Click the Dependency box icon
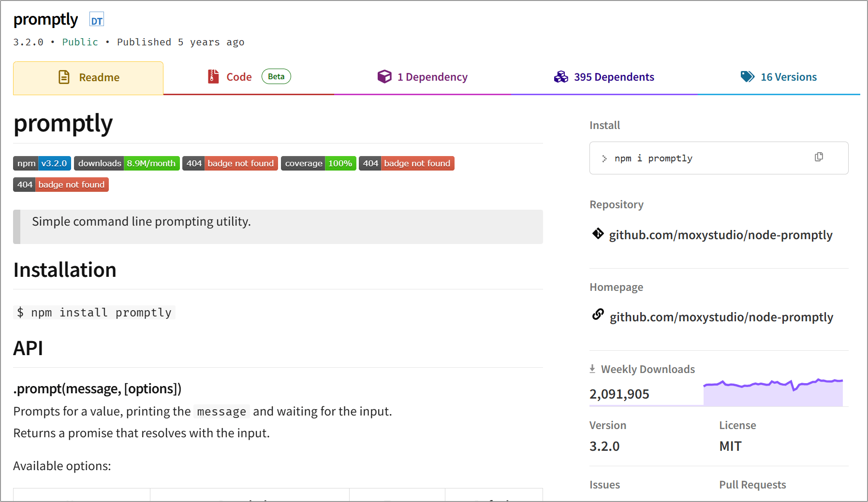This screenshot has height=502, width=868. click(x=384, y=76)
